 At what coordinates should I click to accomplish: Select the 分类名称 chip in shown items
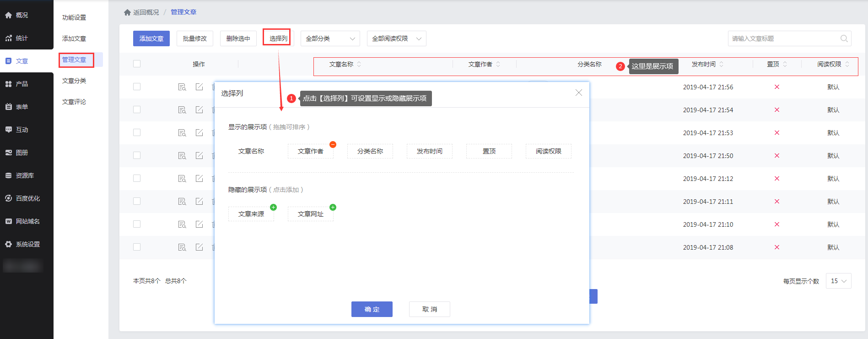(x=370, y=151)
